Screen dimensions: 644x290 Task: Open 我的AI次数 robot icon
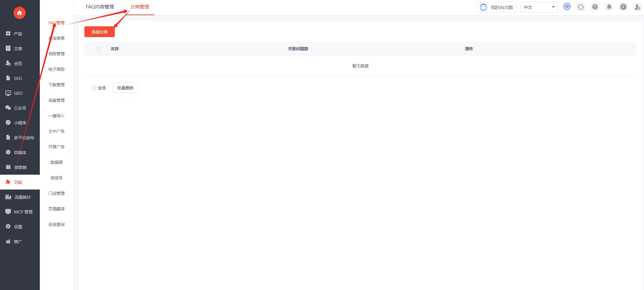(x=484, y=7)
